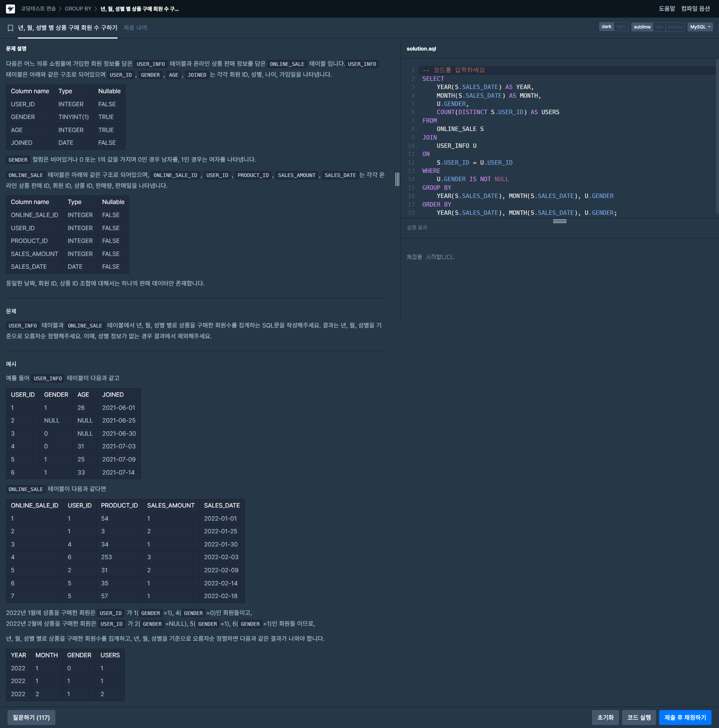
Task: Select vim editor keybinding mode
Action: [659, 27]
